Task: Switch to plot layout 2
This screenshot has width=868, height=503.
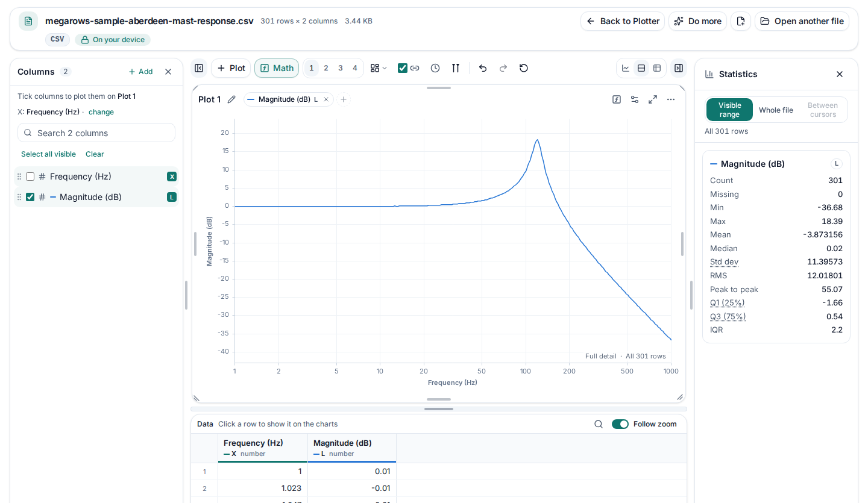Action: click(326, 68)
